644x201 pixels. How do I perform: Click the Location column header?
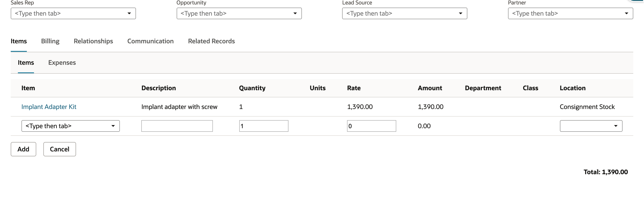pos(573,88)
